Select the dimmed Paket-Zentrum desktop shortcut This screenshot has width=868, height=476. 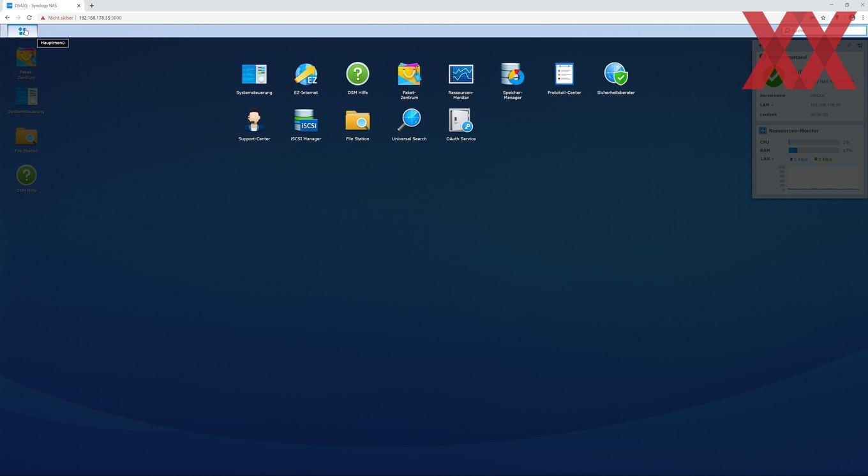[26, 63]
